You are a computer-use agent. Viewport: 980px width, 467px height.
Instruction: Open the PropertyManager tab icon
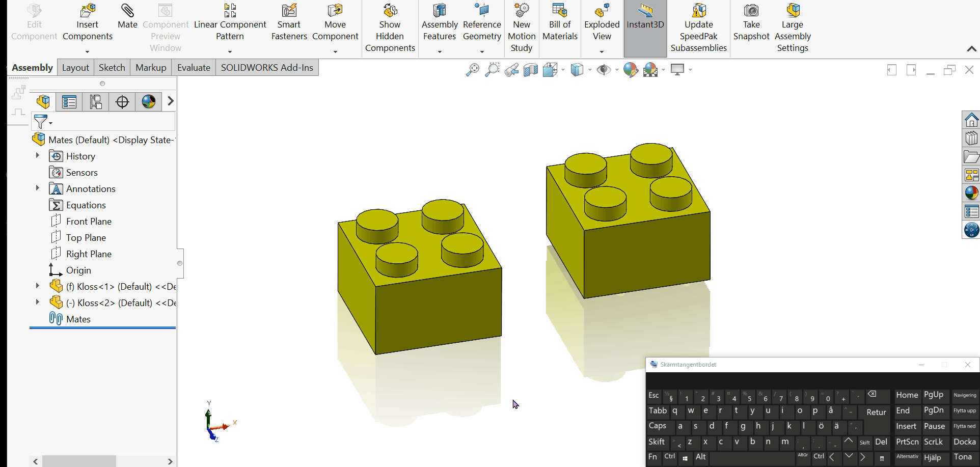click(69, 102)
